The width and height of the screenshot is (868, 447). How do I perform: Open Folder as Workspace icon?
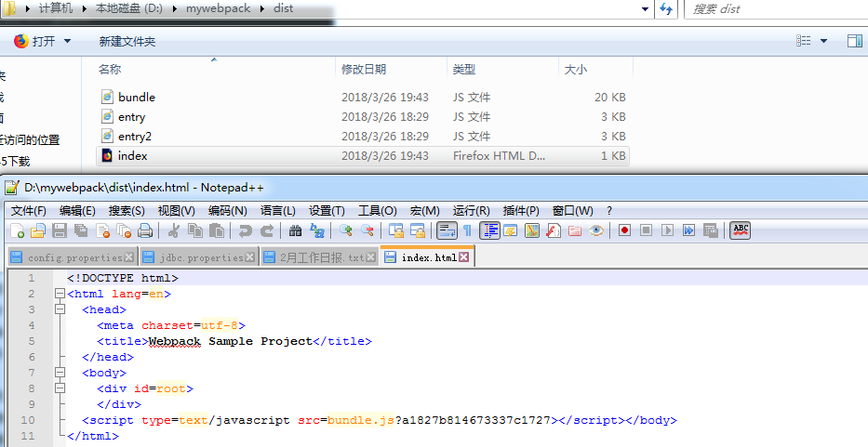point(575,230)
